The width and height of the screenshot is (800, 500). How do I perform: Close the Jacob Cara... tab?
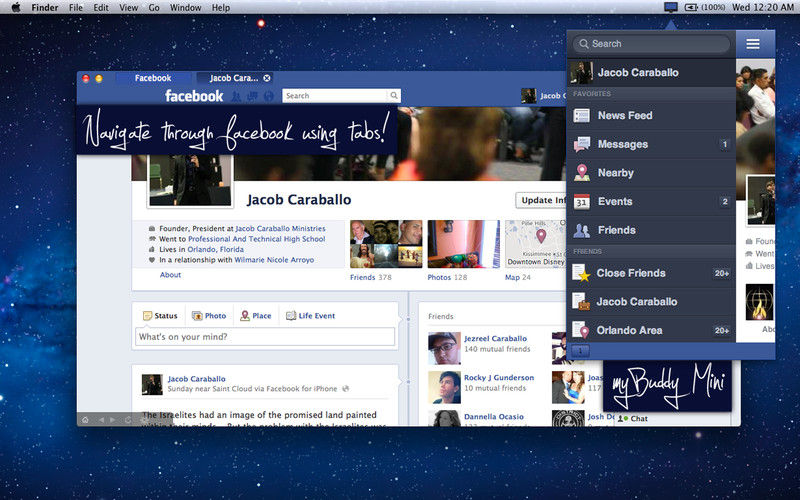[267, 78]
